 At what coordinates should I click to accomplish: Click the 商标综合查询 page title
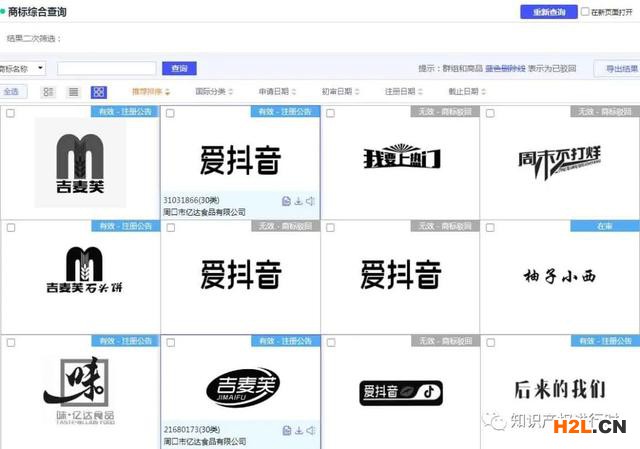pyautogui.click(x=37, y=12)
